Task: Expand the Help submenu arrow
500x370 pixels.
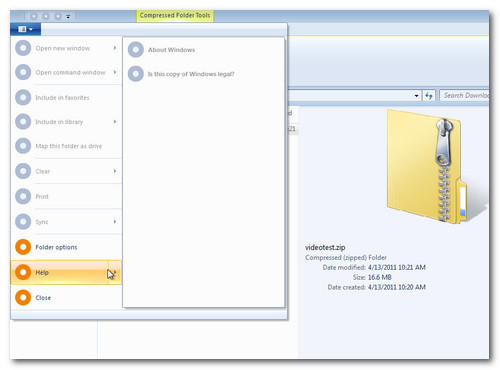Action: point(115,272)
